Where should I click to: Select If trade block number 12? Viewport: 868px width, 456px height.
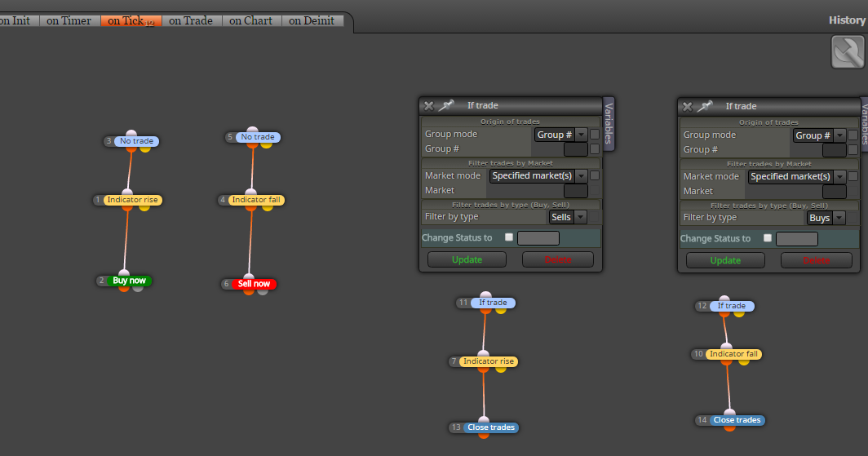(732, 306)
